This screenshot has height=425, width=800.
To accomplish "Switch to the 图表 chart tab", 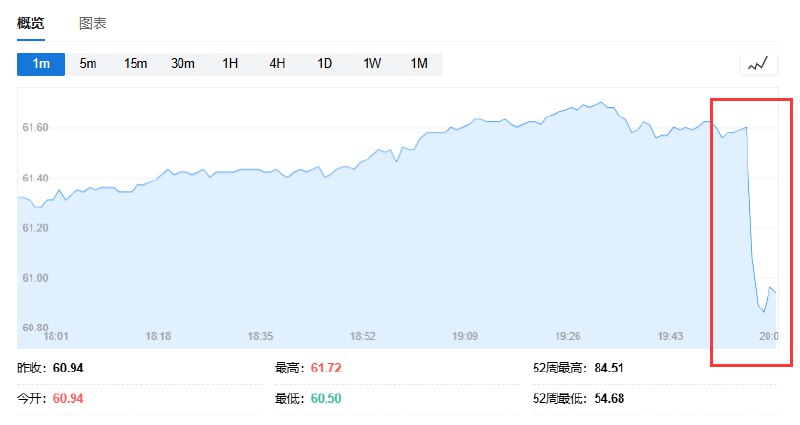I will (x=92, y=23).
